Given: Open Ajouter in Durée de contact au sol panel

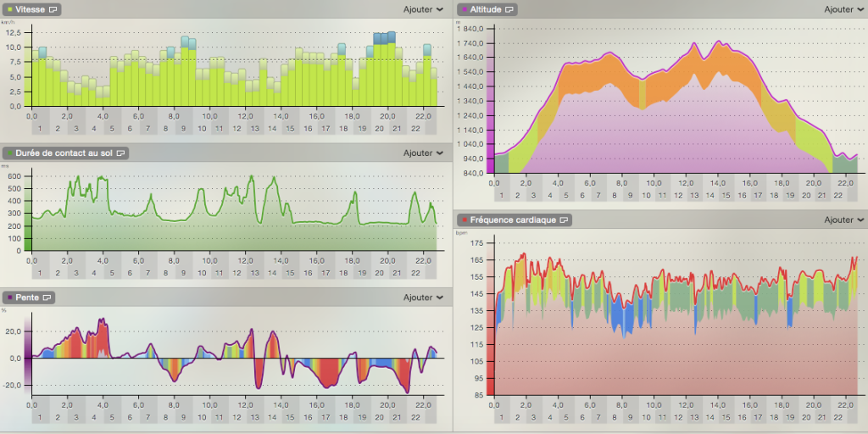Looking at the screenshot, I should pyautogui.click(x=423, y=153).
